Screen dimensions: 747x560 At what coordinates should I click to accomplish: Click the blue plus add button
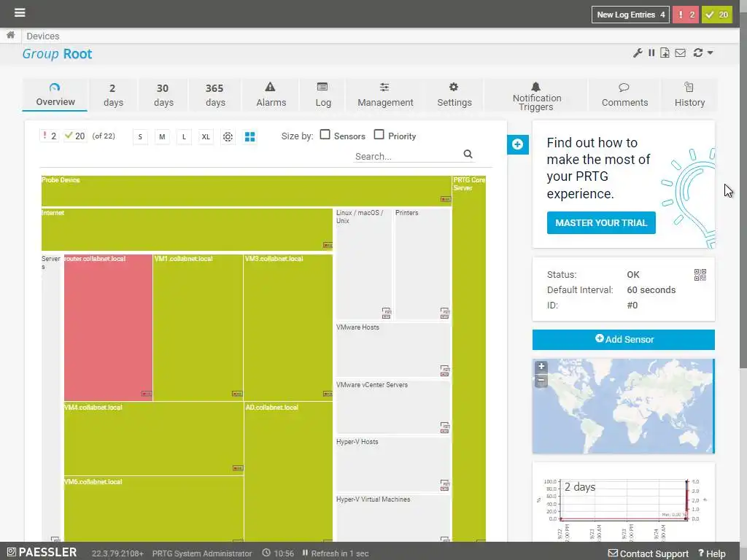[x=518, y=144]
